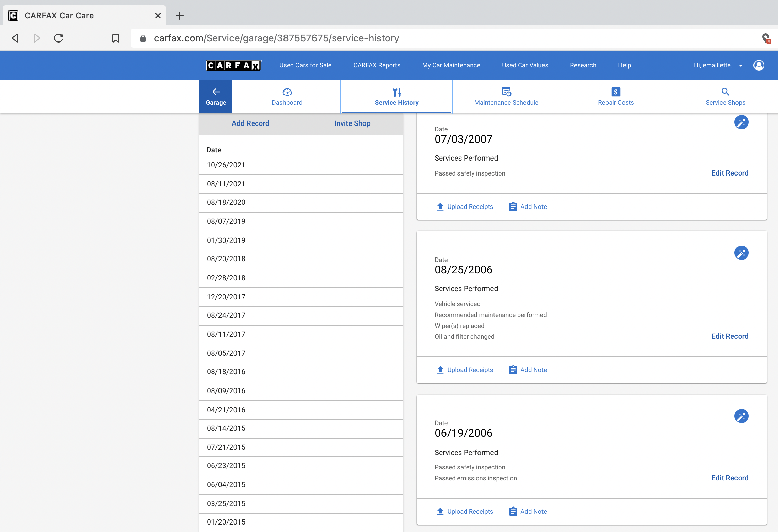Open My Car Maintenance menu item
This screenshot has height=532, width=778.
click(451, 65)
